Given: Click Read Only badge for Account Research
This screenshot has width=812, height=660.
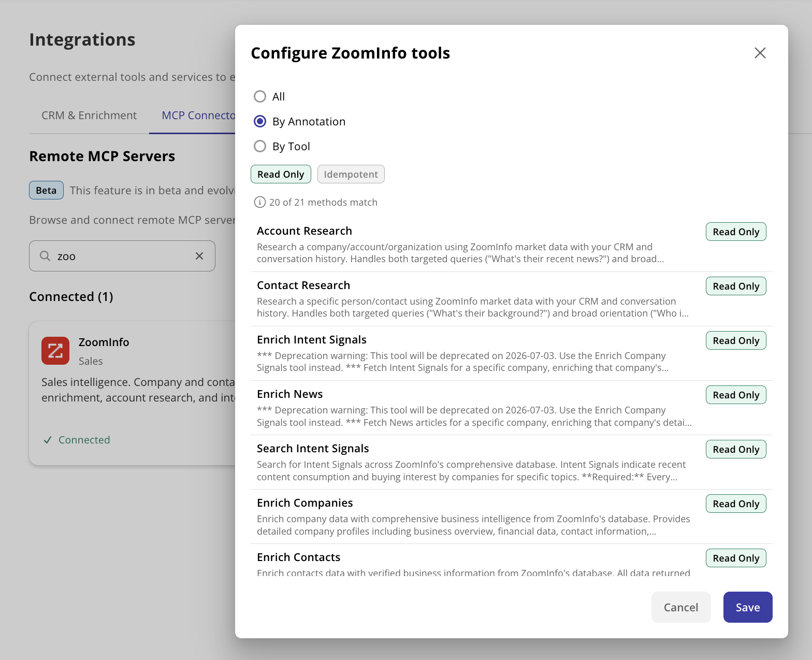Looking at the screenshot, I should pyautogui.click(x=736, y=232).
